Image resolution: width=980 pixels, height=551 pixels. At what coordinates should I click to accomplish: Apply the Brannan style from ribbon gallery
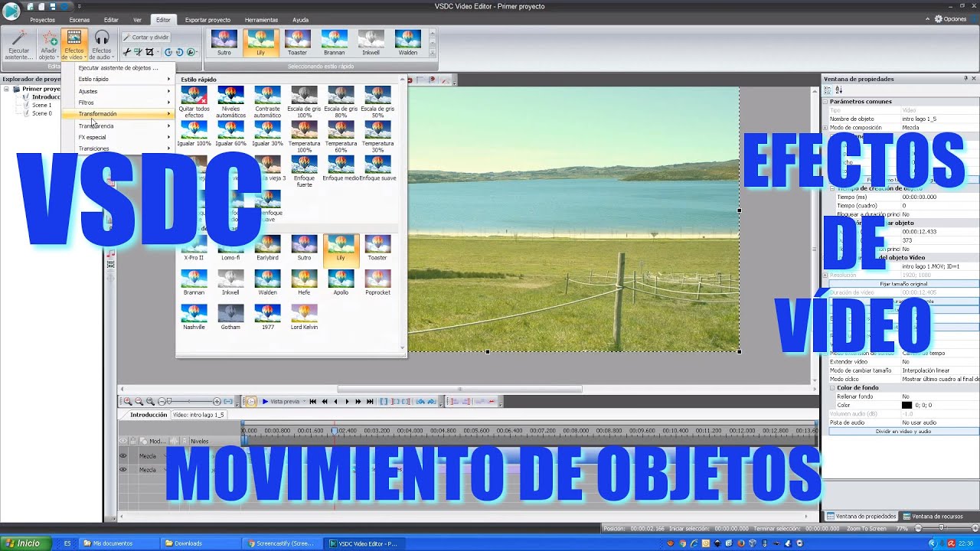tap(334, 42)
